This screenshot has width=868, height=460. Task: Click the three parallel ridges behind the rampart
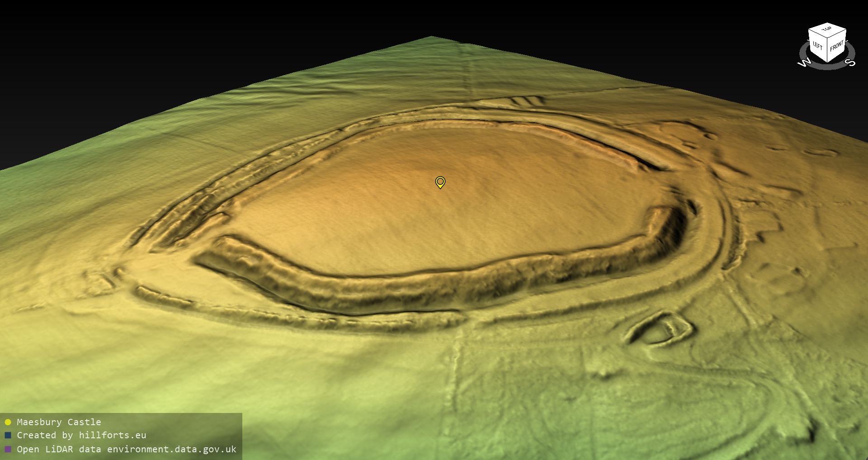[527, 101]
